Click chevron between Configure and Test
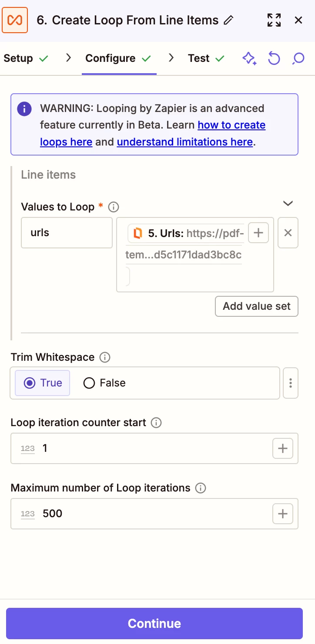Screen dimensions: 315x644 pyautogui.click(x=171, y=58)
